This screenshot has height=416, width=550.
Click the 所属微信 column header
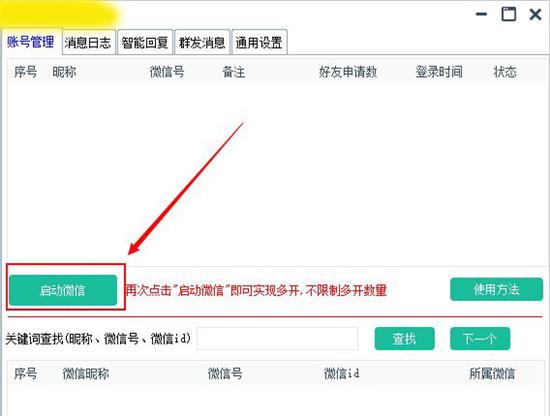pyautogui.click(x=492, y=374)
